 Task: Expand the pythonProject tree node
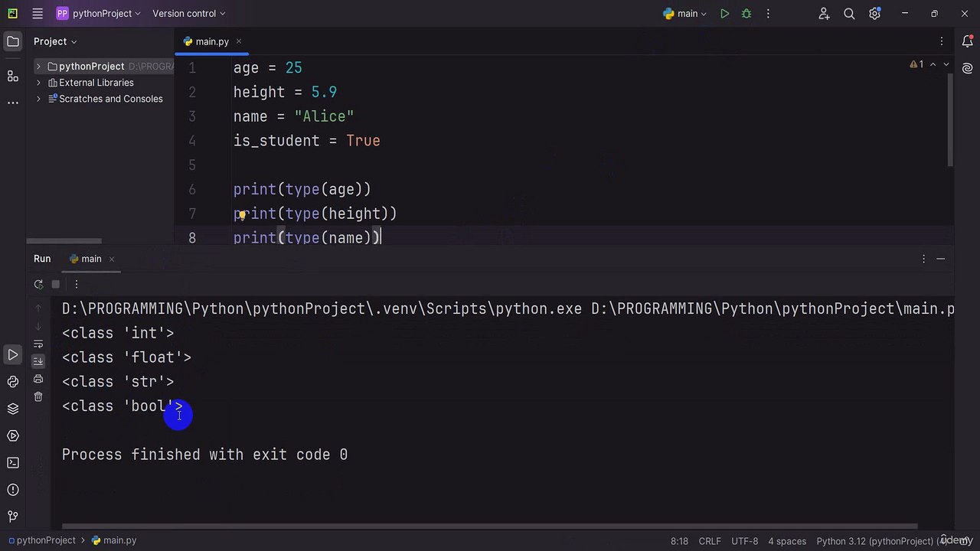pos(38,67)
